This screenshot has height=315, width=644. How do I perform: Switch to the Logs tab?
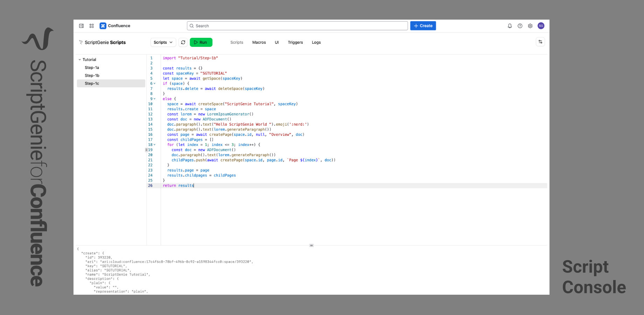click(316, 42)
